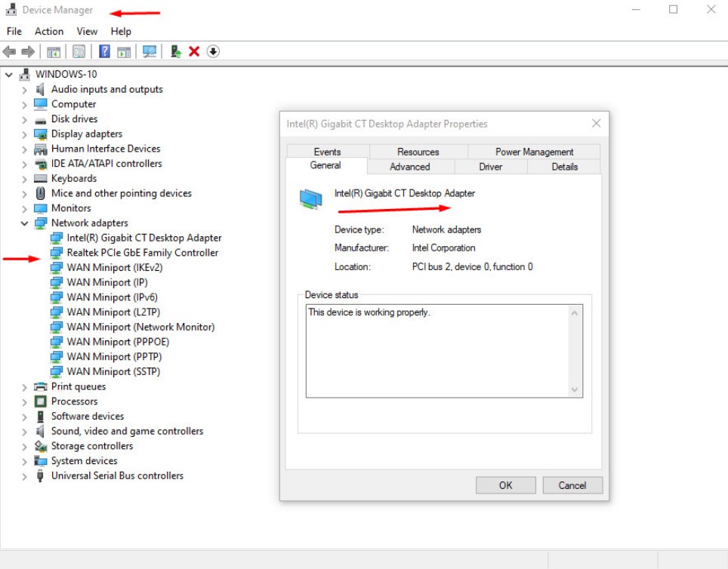Select WAN Miniport (IPv6)
The image size is (728, 569).
point(113,297)
